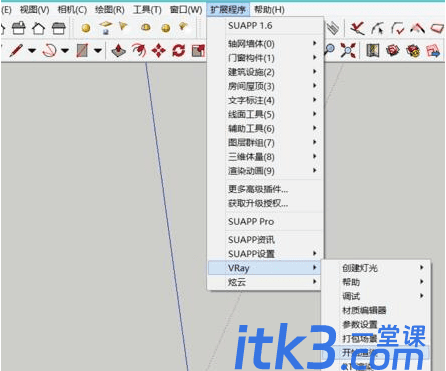The height and width of the screenshot is (371, 446).
Task: Click the map Add Location icon
Action: (373, 51)
